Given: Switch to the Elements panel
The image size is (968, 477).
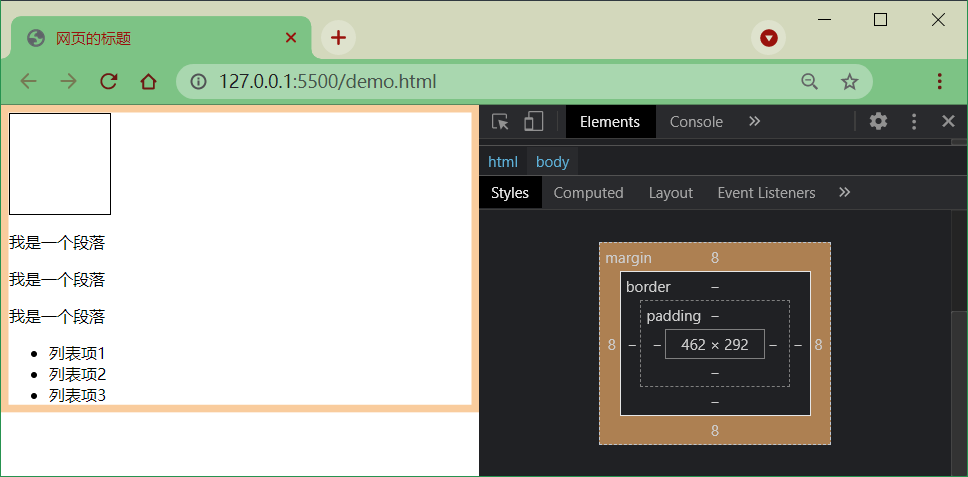Looking at the screenshot, I should (610, 122).
